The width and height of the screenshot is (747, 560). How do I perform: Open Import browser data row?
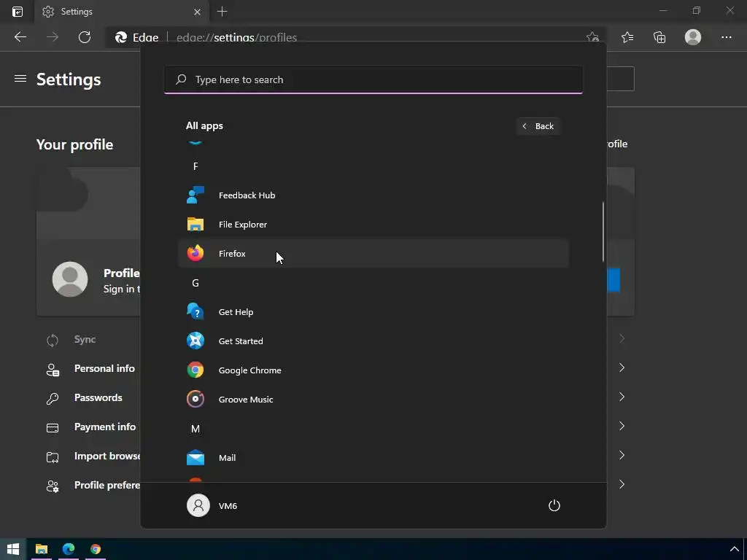point(107,456)
